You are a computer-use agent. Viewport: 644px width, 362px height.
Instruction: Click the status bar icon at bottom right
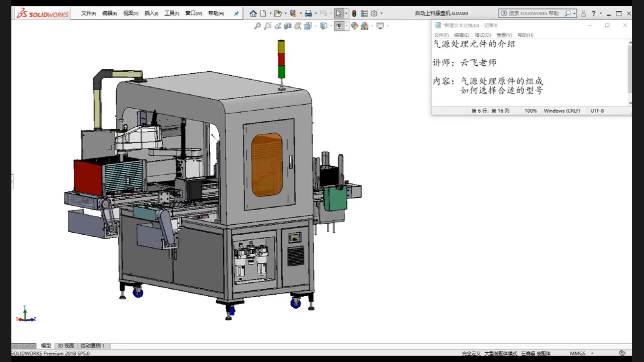622,353
